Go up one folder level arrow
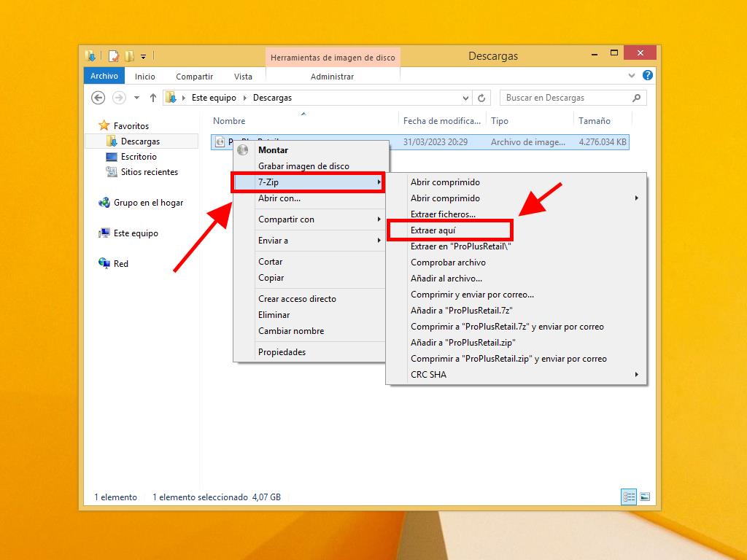This screenshot has height=560, width=747. pos(153,98)
